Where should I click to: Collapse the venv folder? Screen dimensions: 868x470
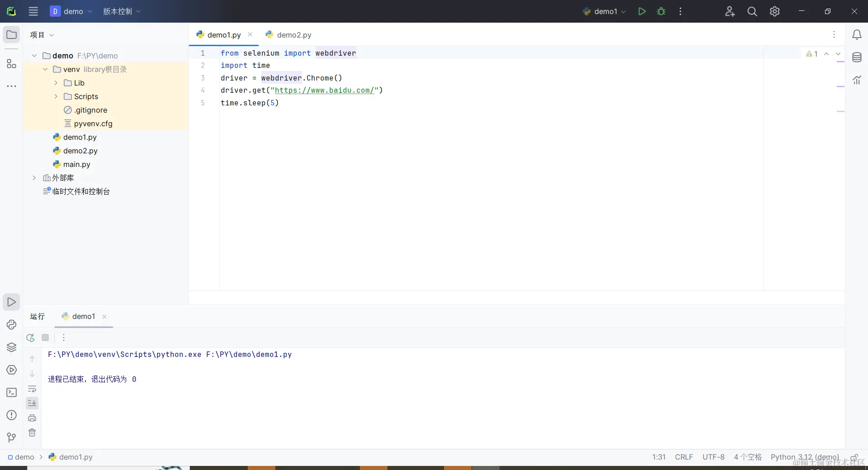point(45,69)
